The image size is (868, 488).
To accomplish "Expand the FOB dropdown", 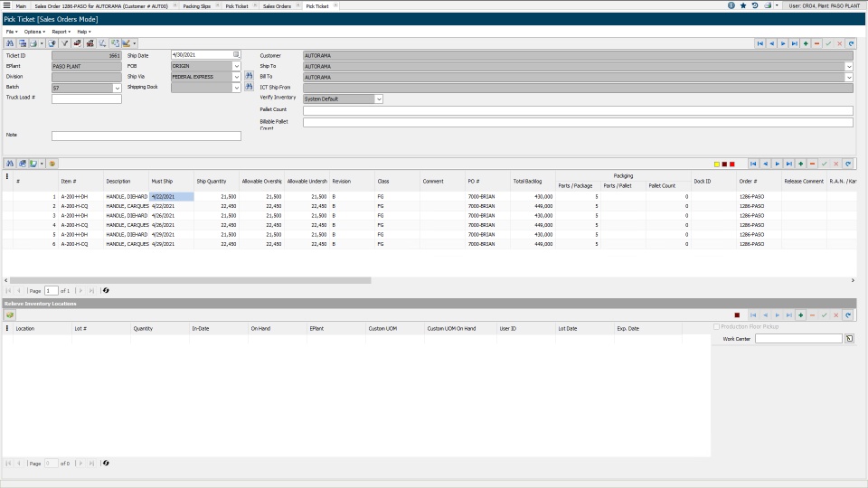I will pos(236,66).
